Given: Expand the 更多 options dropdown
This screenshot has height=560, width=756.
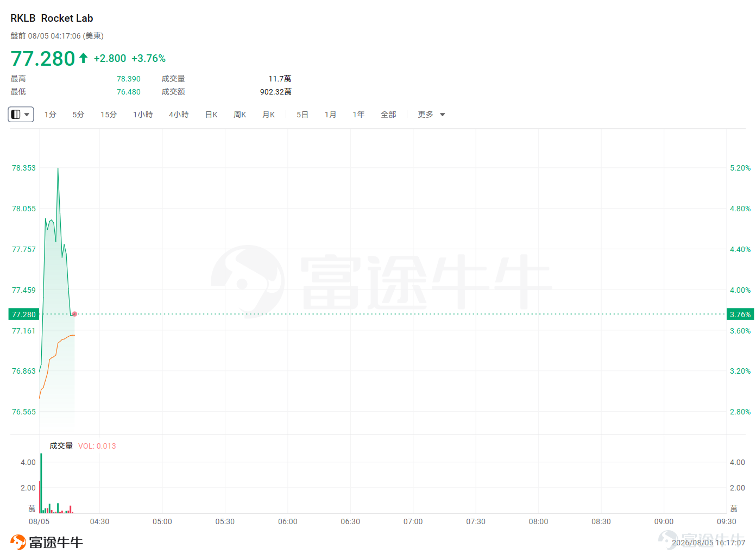Looking at the screenshot, I should (431, 115).
